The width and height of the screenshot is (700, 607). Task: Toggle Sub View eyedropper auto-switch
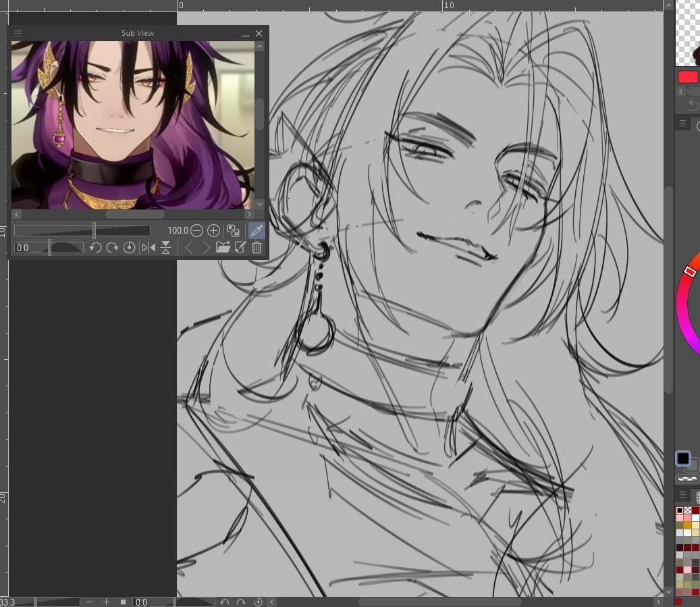point(257,230)
